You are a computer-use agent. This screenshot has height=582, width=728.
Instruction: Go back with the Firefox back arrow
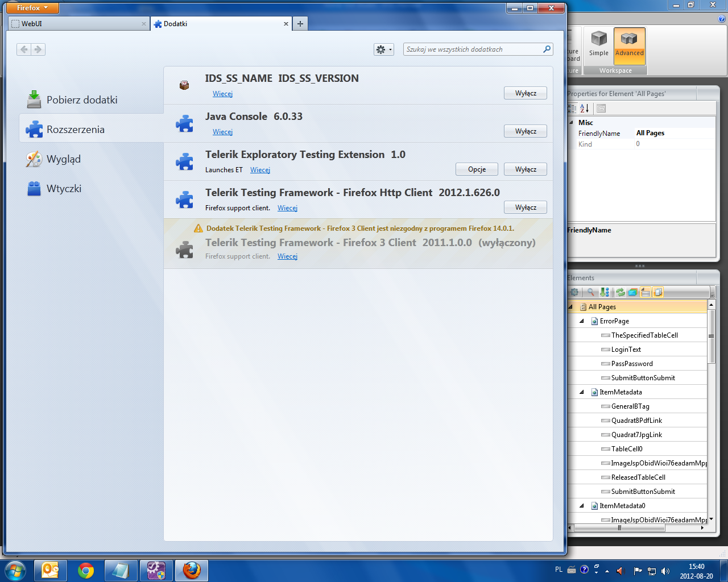pyautogui.click(x=24, y=49)
